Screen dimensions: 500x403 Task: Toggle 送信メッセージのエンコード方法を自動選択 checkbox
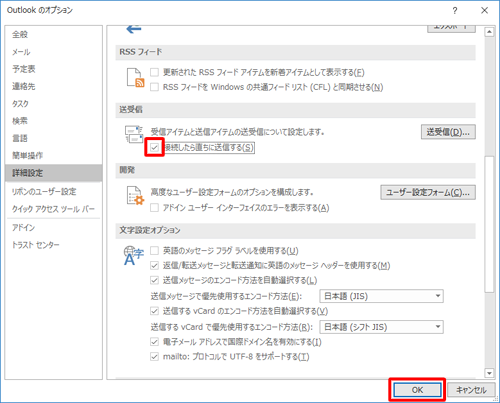tap(154, 280)
